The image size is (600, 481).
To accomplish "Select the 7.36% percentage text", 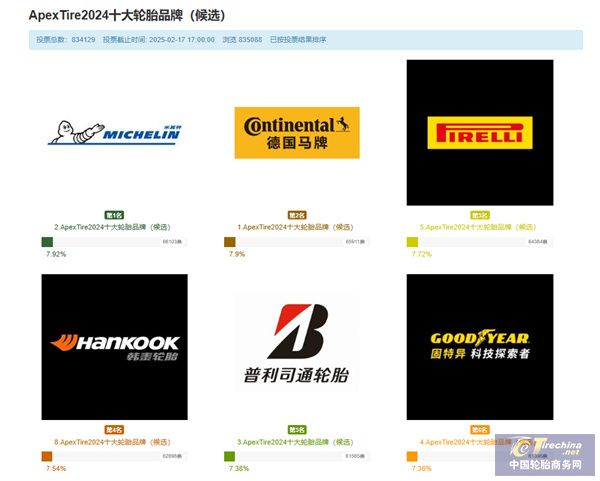I will click(421, 468).
